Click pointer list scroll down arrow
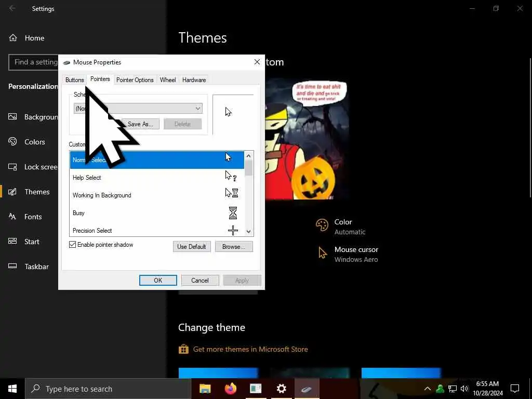 249,231
